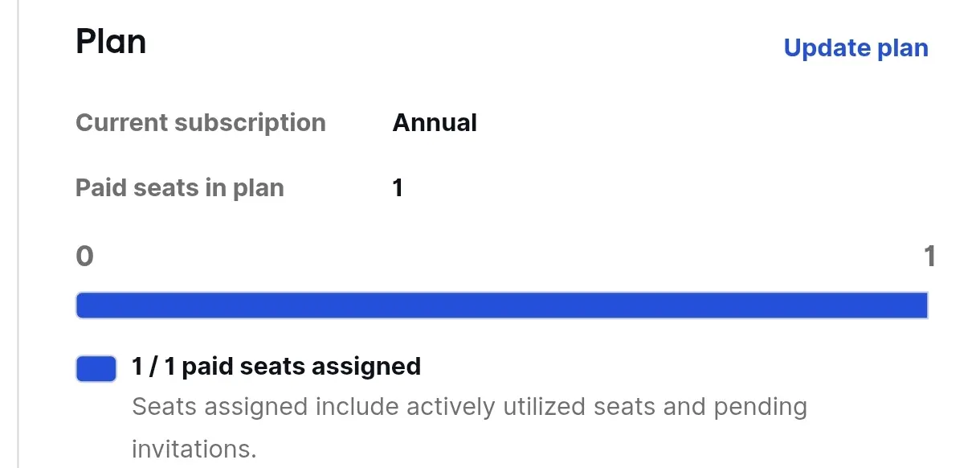Select the Current subscription label
The height and width of the screenshot is (468, 980).
pyautogui.click(x=201, y=123)
